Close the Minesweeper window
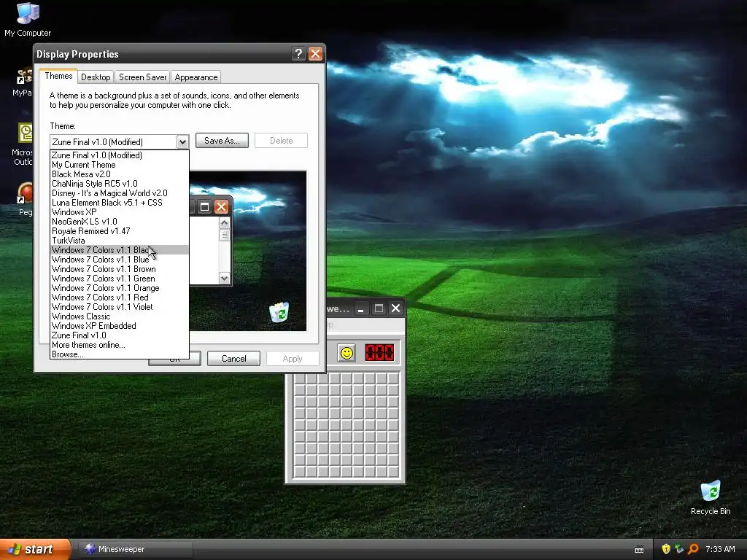 click(x=396, y=308)
